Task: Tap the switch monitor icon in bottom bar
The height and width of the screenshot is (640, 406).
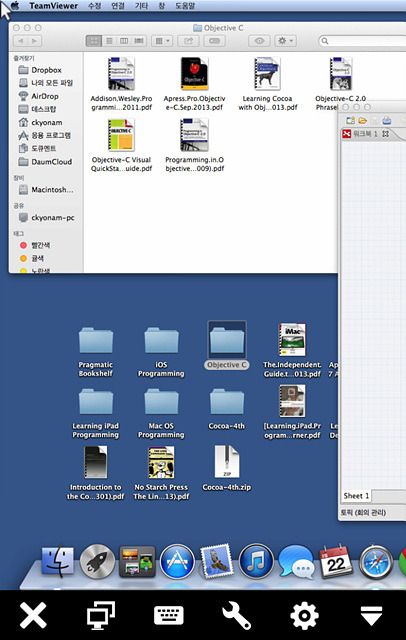Action: (x=101, y=616)
